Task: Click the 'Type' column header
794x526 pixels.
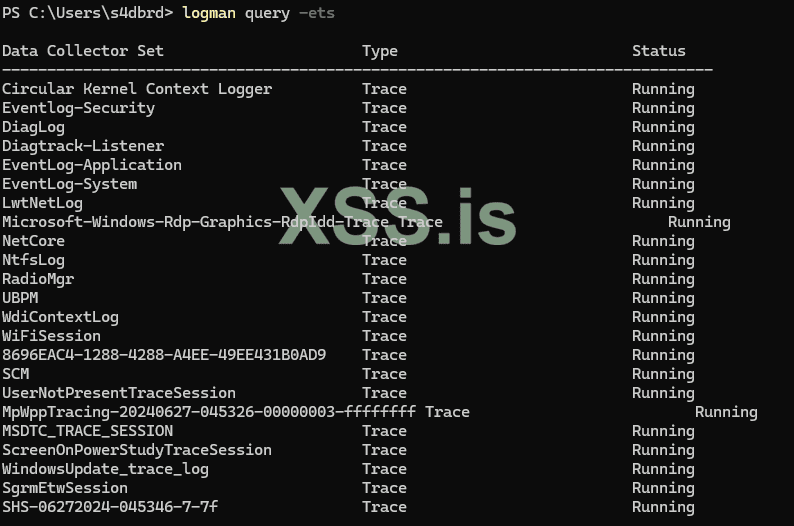Action: coord(380,51)
